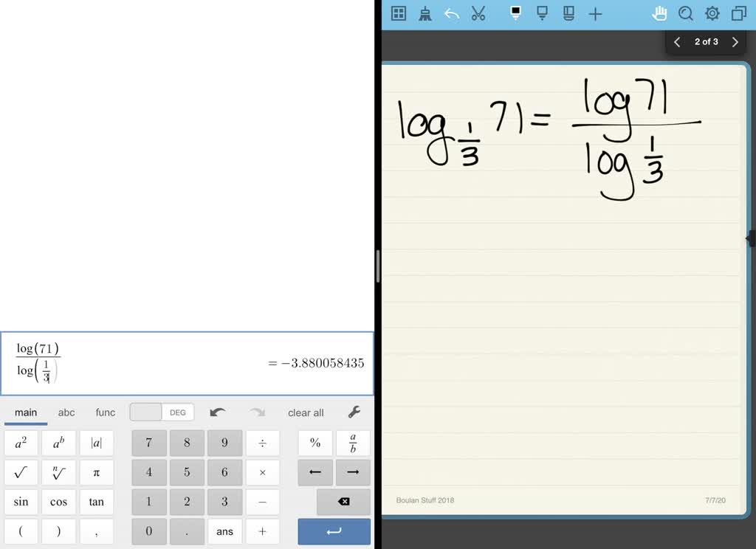
Task: Select the eraser tool
Action: 568,13
